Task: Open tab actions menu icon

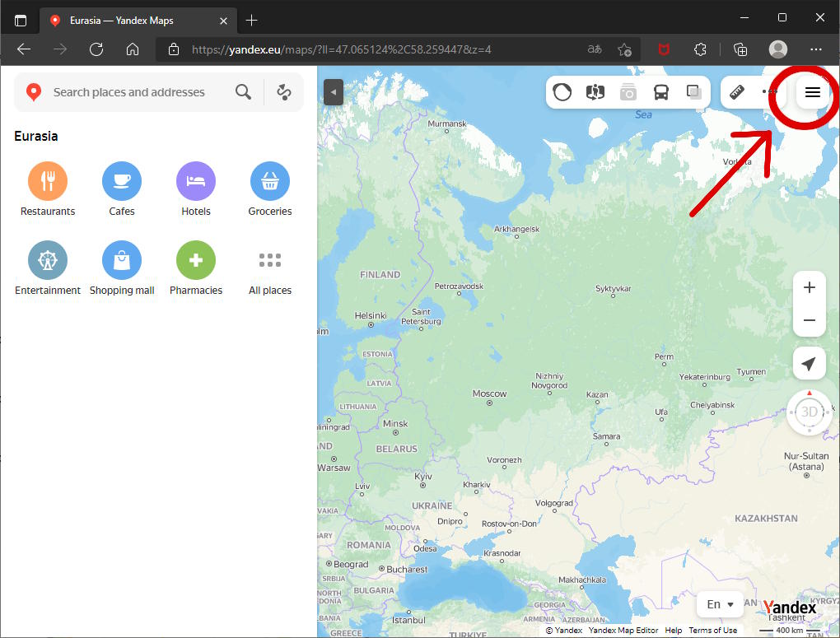Action: click(x=21, y=21)
